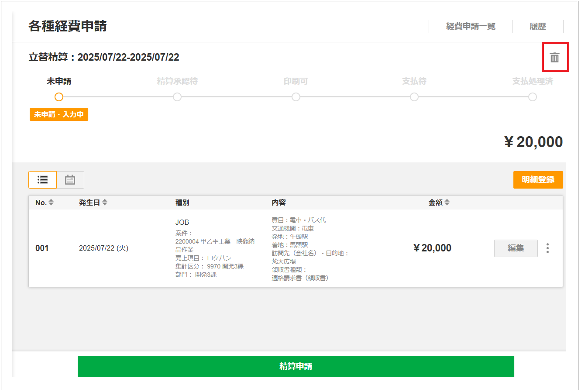Switch to list view icon
Image resolution: width=581 pixels, height=392 pixels.
[x=42, y=179]
